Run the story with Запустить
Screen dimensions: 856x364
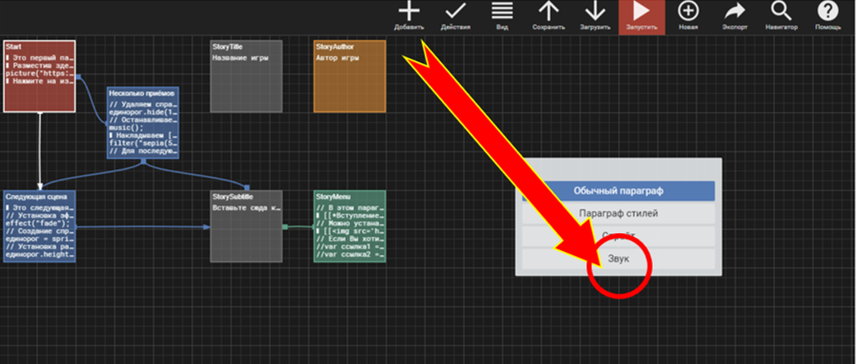641,16
